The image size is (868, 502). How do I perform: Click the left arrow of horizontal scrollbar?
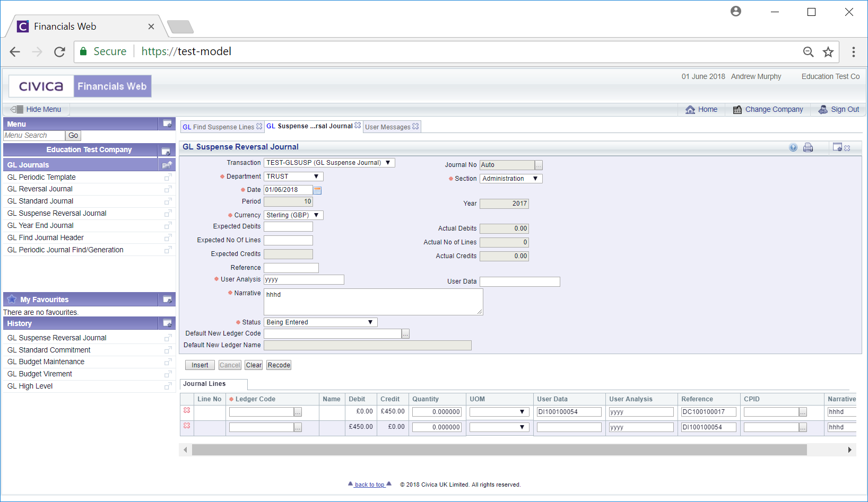coord(185,450)
